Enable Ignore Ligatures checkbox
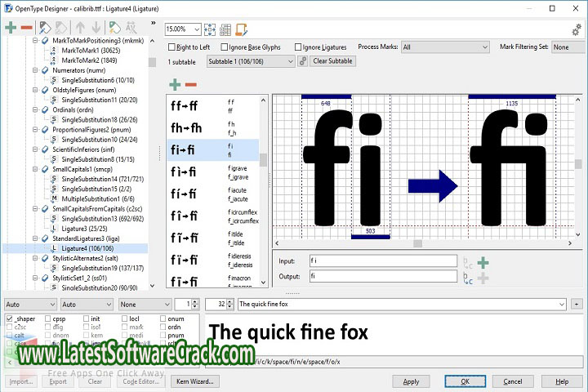Viewport: 588px width, 392px height. click(x=298, y=47)
